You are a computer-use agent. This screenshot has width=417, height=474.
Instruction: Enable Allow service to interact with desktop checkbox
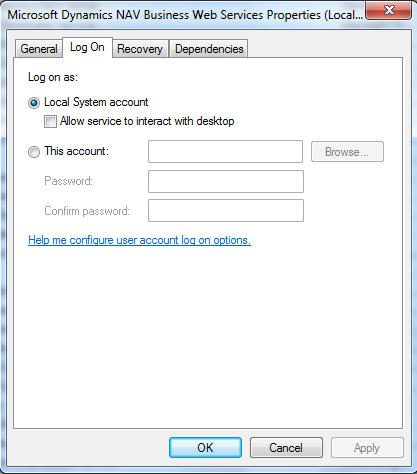50,121
